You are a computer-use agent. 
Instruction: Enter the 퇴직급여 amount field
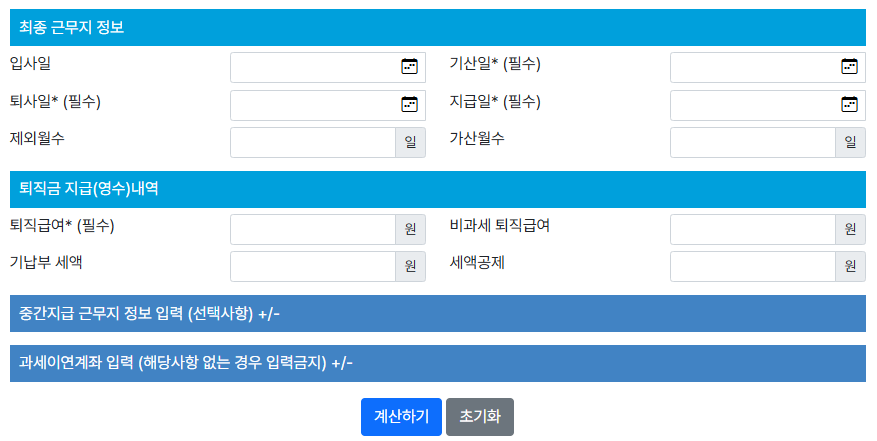(x=312, y=229)
